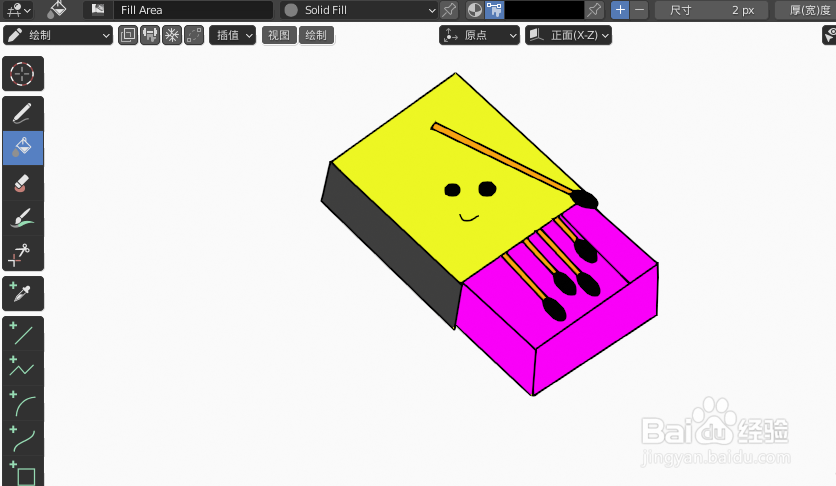
Task: Open the 绘制 draw menu
Action: point(316,35)
